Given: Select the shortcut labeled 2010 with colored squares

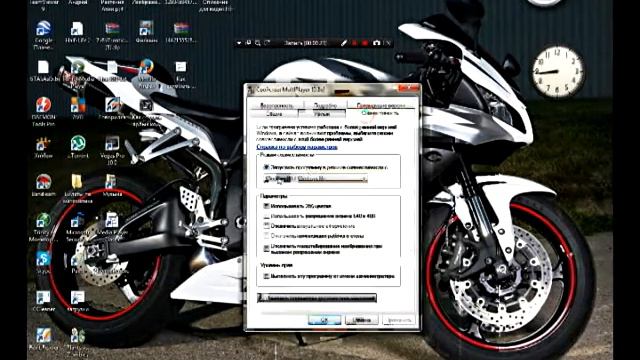Looking at the screenshot, I should (x=78, y=108).
